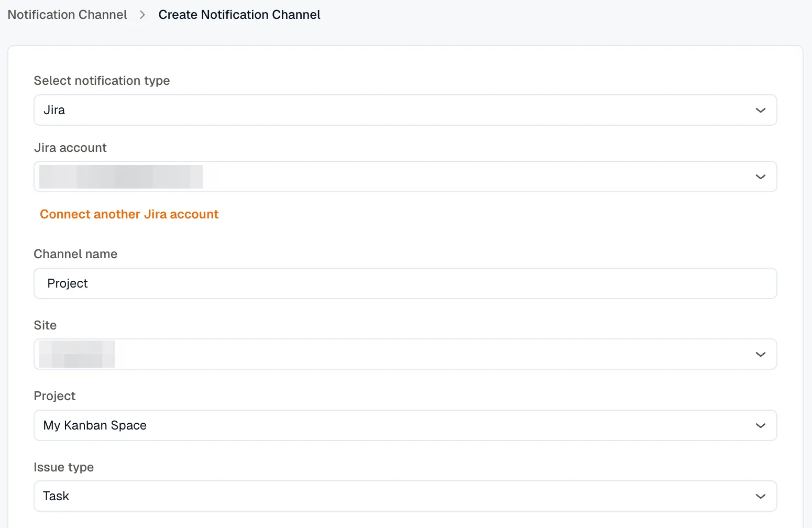
Task: Focus the Channel name input field
Action: pos(405,283)
